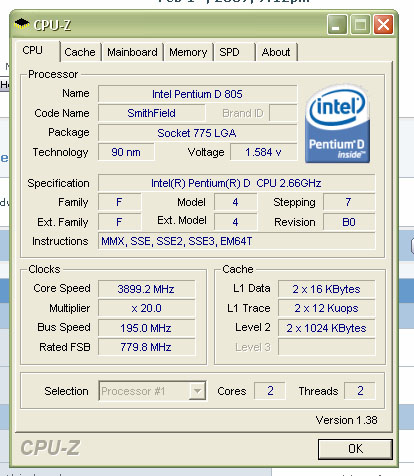
Task: Open the About tab
Action: coord(276,52)
